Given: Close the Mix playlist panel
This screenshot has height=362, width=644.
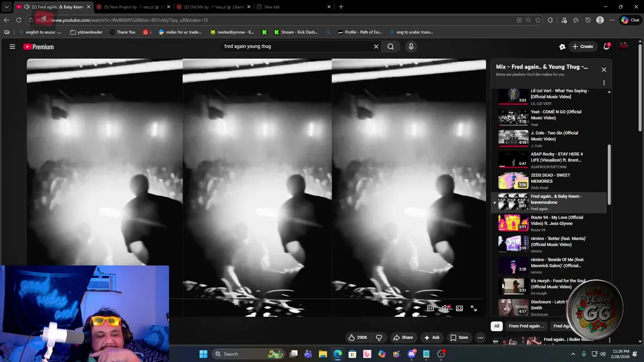Looking at the screenshot, I should 604,69.
